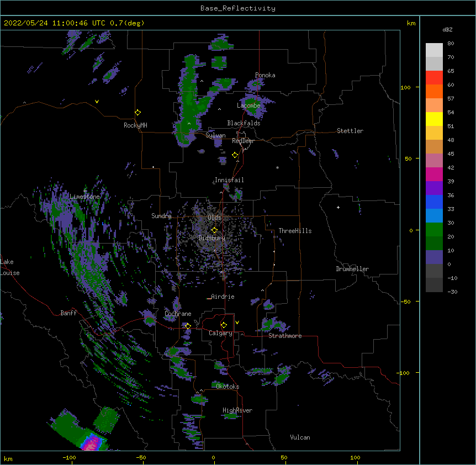Click the Innisfail label

[229, 180]
